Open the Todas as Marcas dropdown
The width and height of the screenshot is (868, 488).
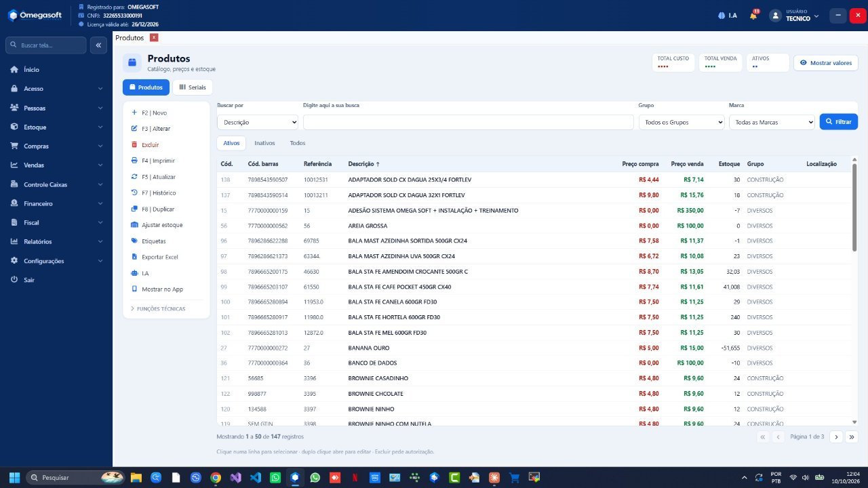click(x=772, y=122)
